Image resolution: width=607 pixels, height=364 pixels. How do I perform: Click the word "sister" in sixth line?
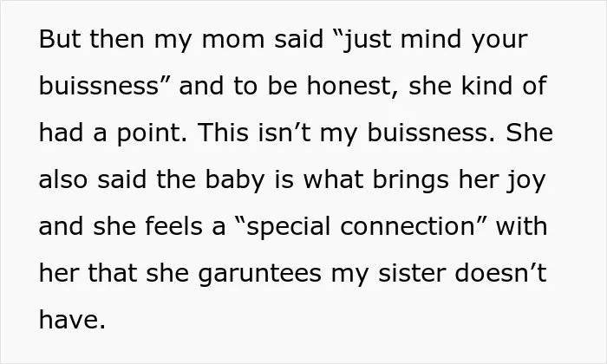(411, 273)
